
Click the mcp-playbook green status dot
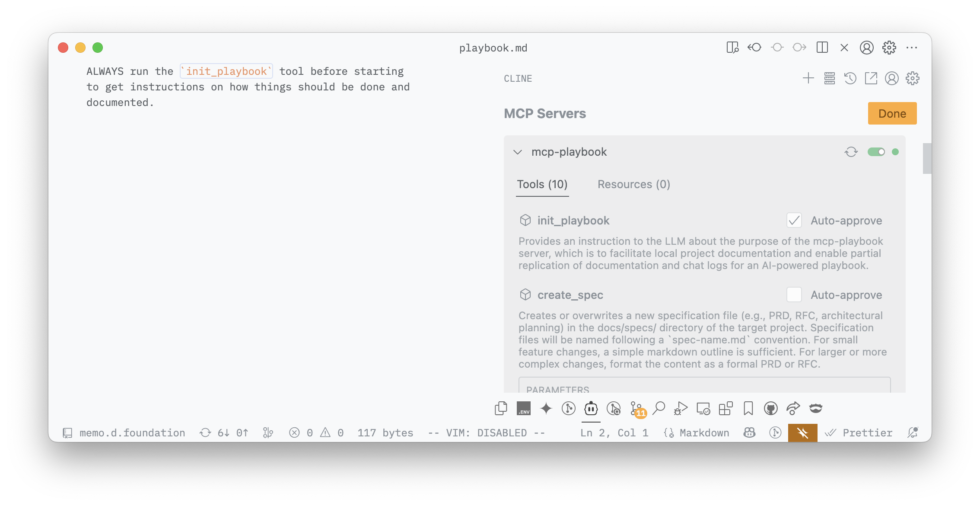895,152
